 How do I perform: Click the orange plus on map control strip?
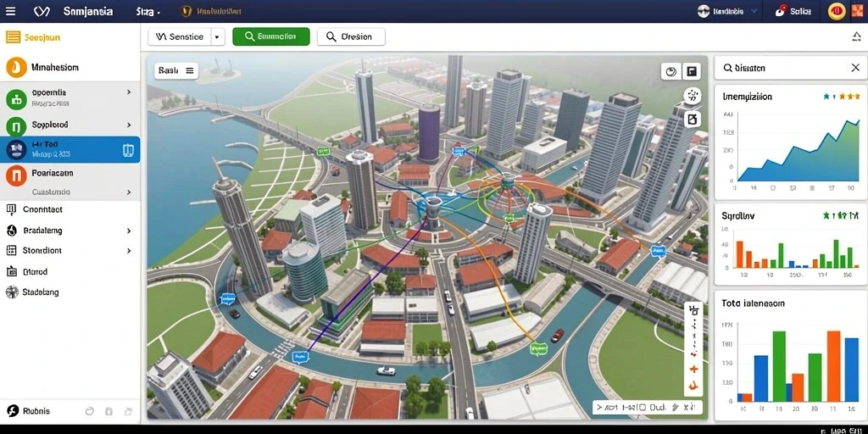click(x=693, y=370)
